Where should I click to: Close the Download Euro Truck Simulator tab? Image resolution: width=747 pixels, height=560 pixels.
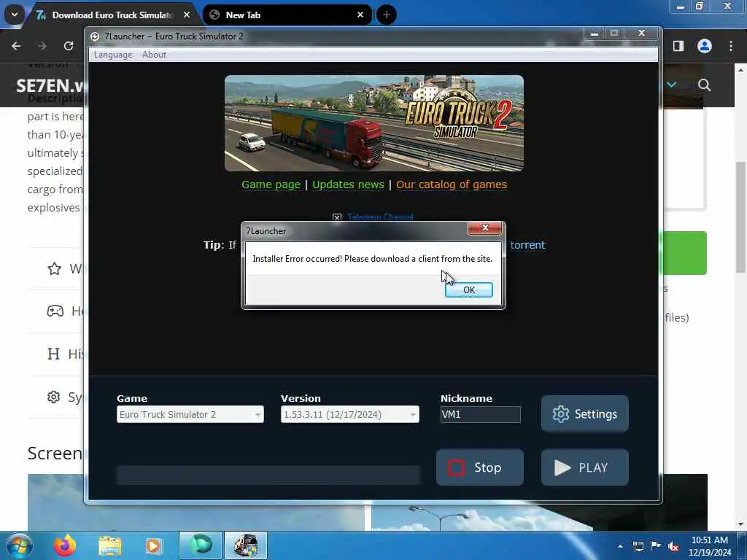(187, 15)
